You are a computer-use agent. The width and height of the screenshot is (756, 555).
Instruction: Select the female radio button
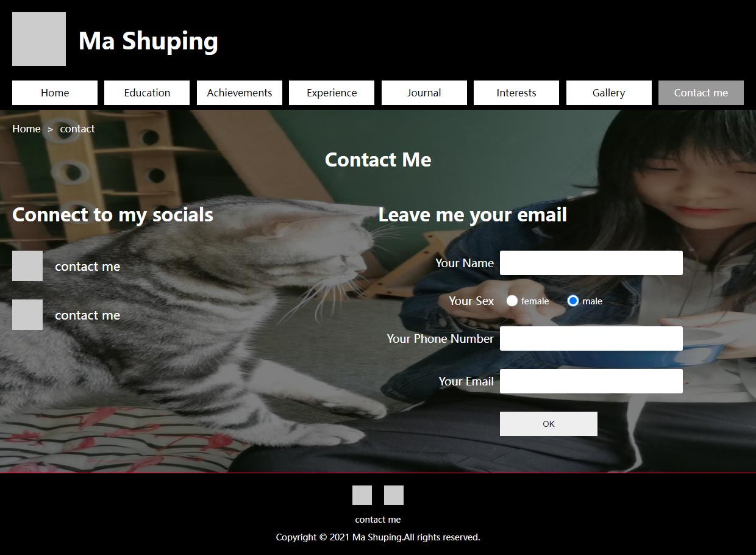pos(512,301)
